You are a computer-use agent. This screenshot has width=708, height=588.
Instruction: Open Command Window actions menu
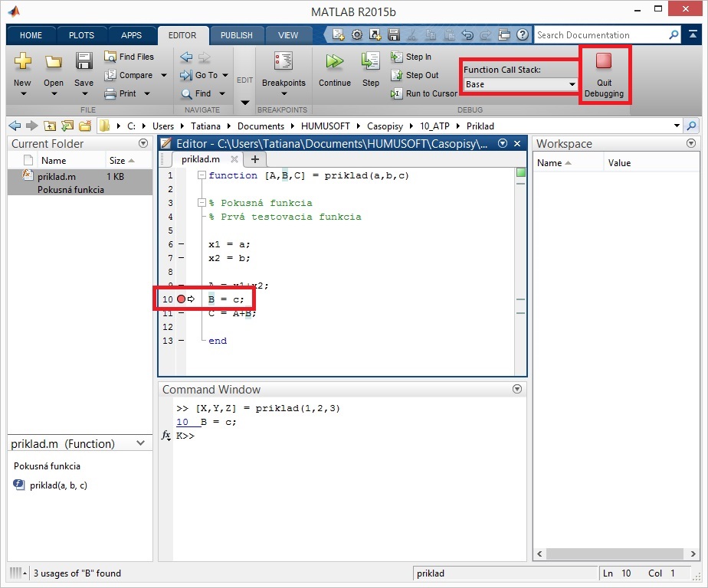pos(517,389)
